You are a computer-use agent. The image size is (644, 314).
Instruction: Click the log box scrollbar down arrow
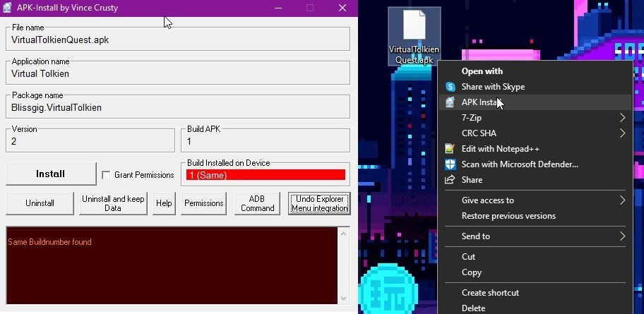(x=344, y=299)
